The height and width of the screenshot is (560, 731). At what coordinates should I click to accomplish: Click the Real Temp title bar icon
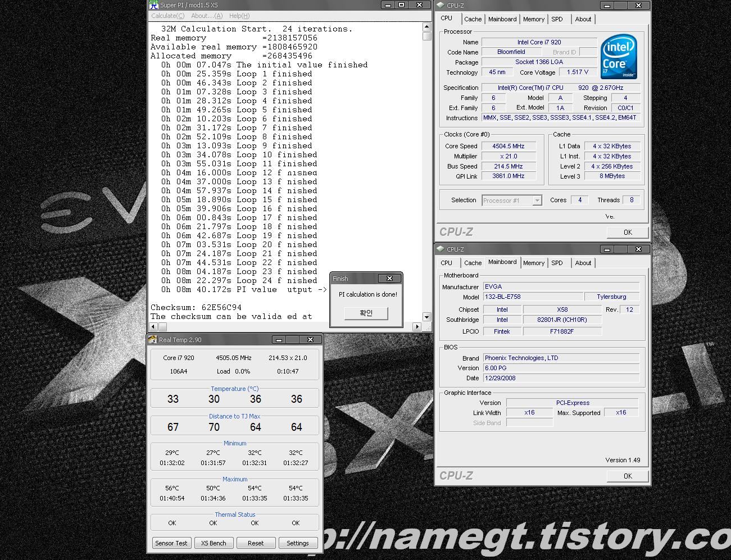tap(152, 339)
